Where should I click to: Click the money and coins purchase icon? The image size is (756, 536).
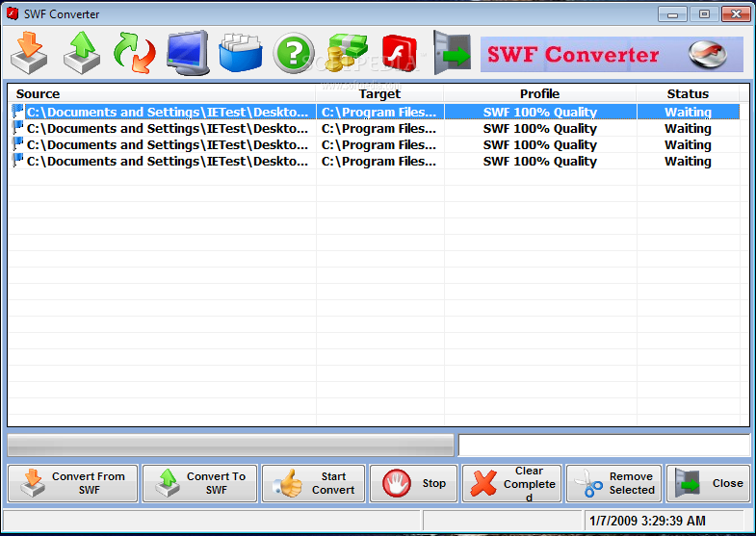coord(347,53)
